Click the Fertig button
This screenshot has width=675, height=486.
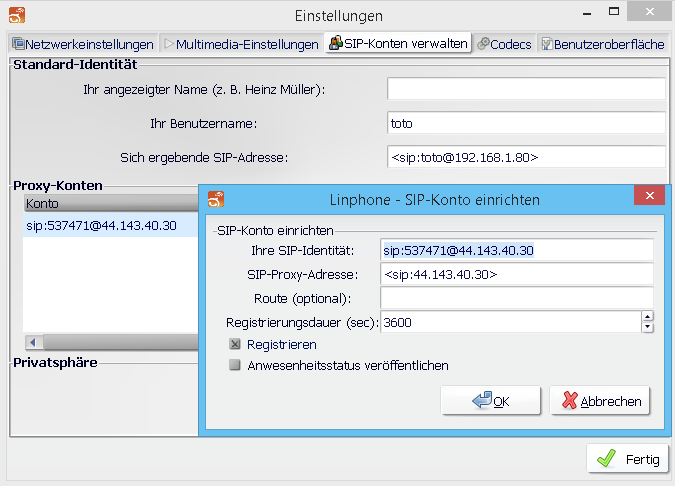click(x=628, y=459)
